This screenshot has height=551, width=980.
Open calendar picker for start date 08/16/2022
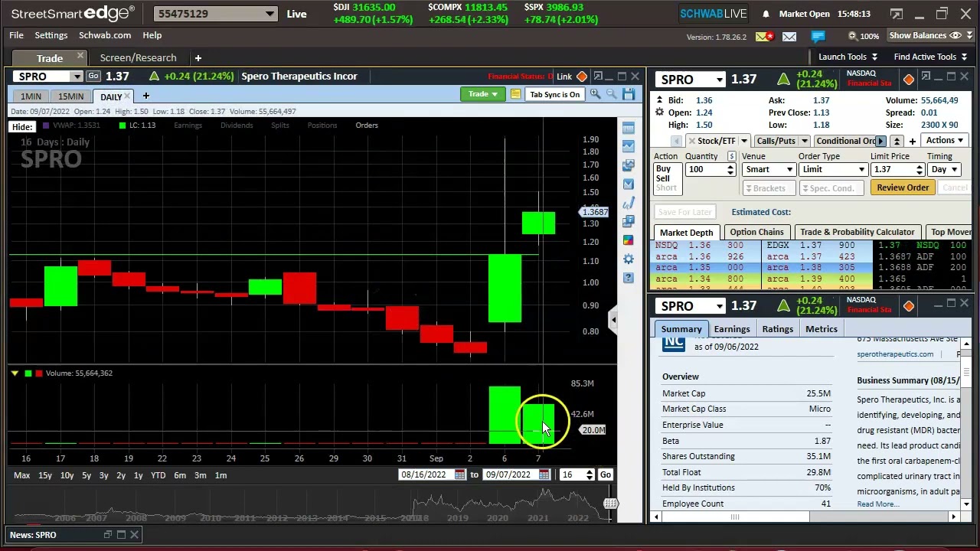[459, 475]
